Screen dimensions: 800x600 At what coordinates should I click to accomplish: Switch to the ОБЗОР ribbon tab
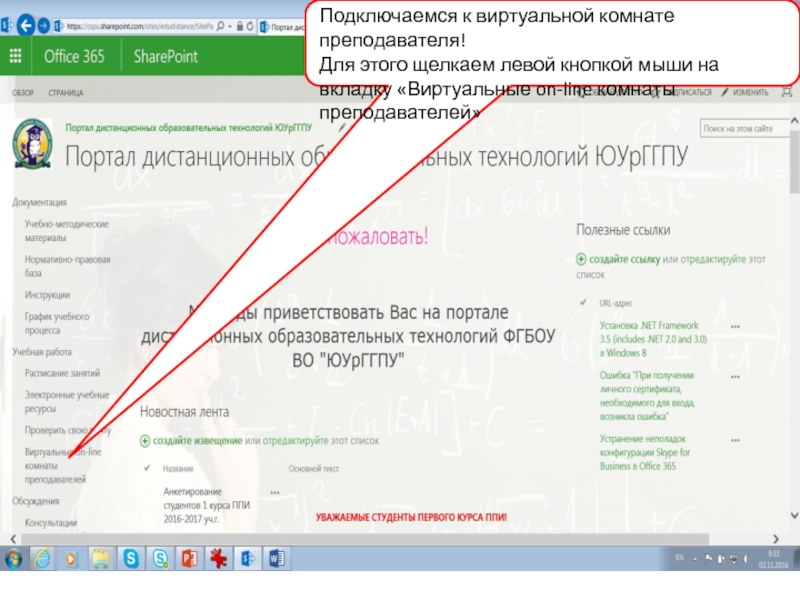click(x=22, y=93)
